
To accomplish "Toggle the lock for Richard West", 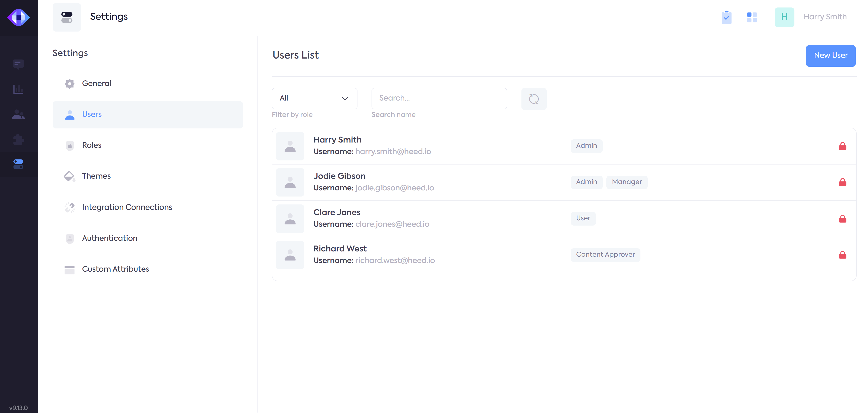I will coord(842,255).
